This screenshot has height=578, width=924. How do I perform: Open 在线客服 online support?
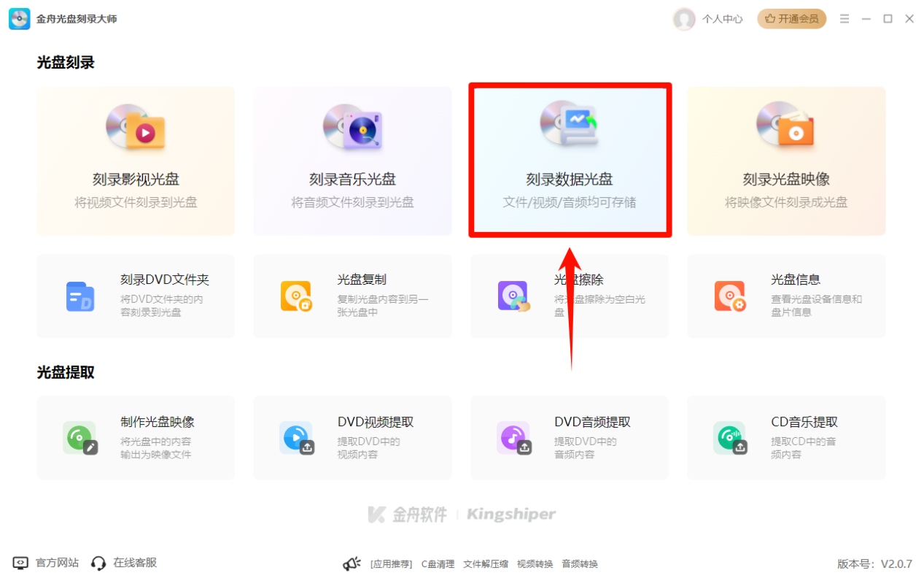[135, 563]
